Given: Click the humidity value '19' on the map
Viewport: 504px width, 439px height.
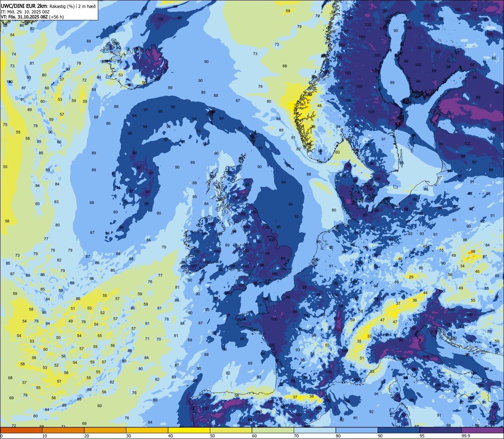Looking at the screenshot, I should (473, 252).
